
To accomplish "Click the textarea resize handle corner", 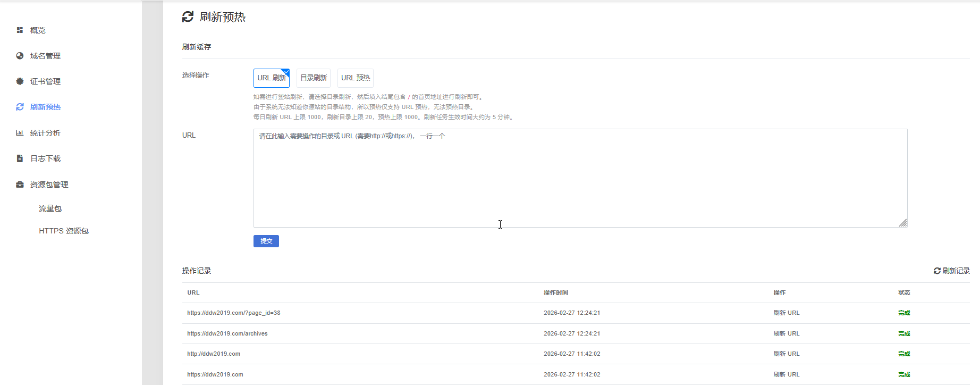I will (903, 223).
